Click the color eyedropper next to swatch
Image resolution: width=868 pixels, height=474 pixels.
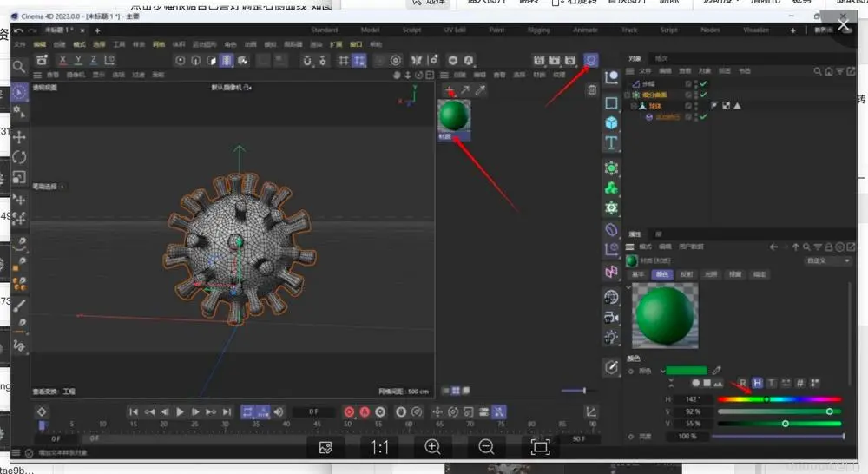click(x=717, y=371)
